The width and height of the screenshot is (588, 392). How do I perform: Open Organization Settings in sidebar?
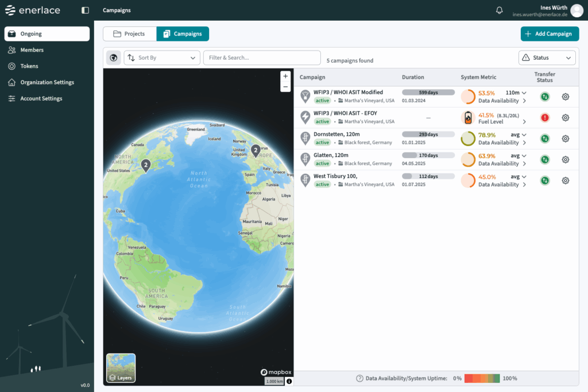coord(47,82)
